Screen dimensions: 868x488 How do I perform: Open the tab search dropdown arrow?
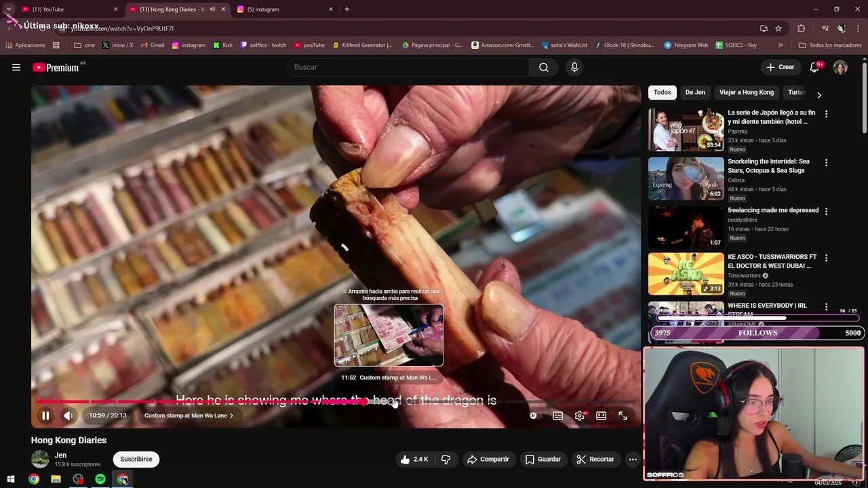coord(8,9)
